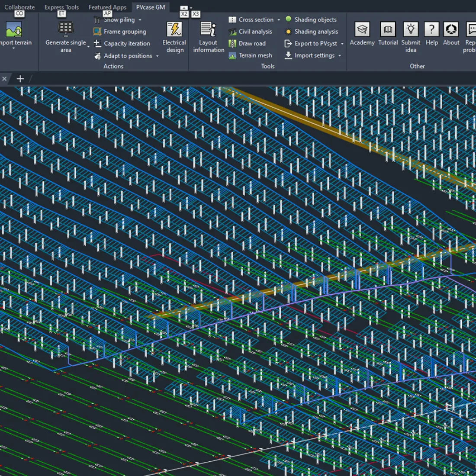The height and width of the screenshot is (476, 476).
Task: Click the Import settings button
Action: click(310, 55)
